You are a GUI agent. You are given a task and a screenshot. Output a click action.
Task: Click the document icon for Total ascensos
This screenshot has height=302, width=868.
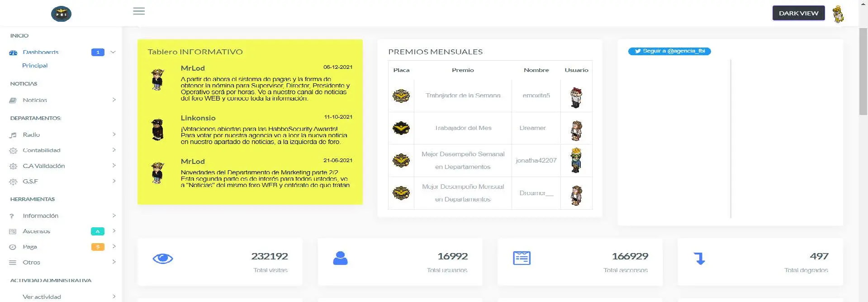point(522,258)
